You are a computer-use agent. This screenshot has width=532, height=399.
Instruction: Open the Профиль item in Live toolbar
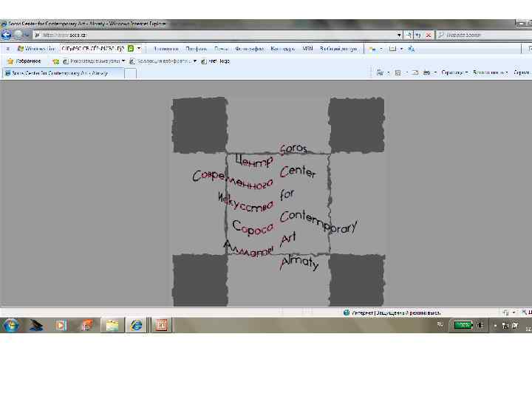tap(196, 49)
